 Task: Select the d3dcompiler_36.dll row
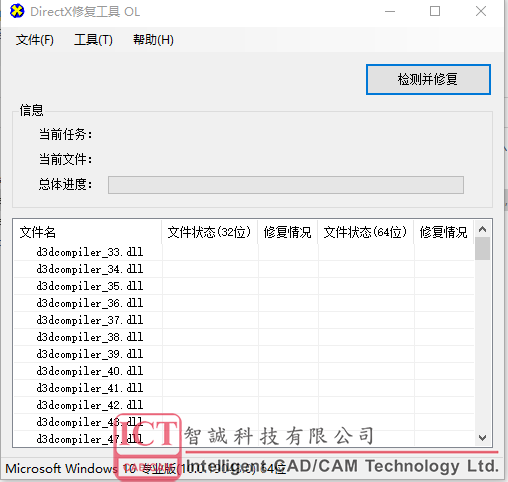244,303
